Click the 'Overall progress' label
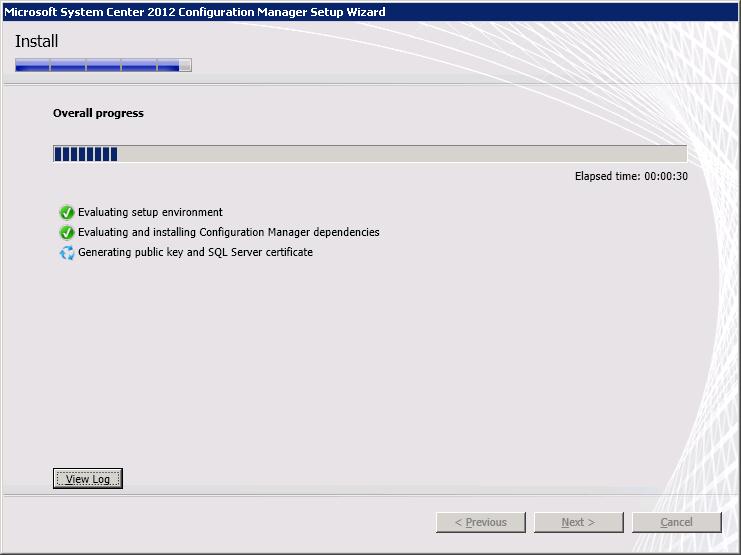The width and height of the screenshot is (741, 555). click(x=98, y=113)
